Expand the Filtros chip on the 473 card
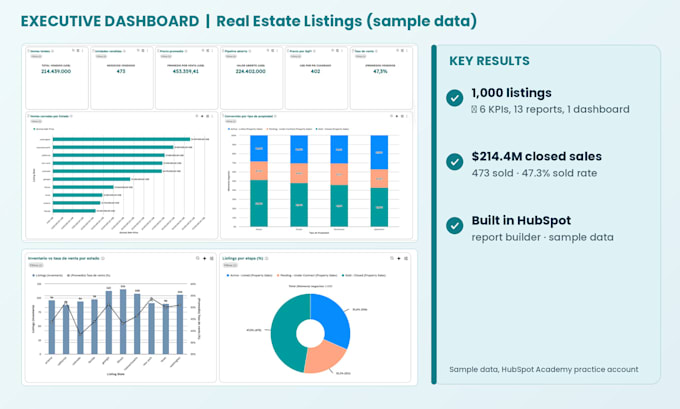The height and width of the screenshot is (409, 680). [x=101, y=56]
